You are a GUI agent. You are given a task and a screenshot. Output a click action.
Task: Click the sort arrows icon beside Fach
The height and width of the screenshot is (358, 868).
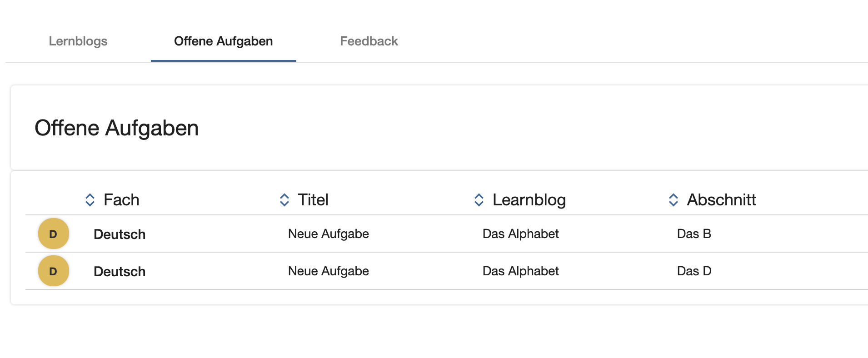(90, 200)
